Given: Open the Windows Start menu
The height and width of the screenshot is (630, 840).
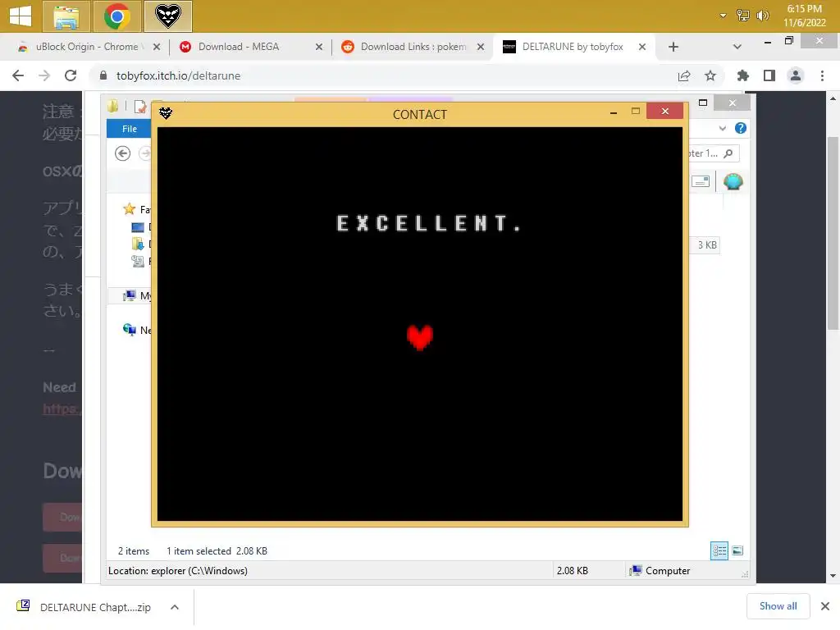Looking at the screenshot, I should coord(21,16).
